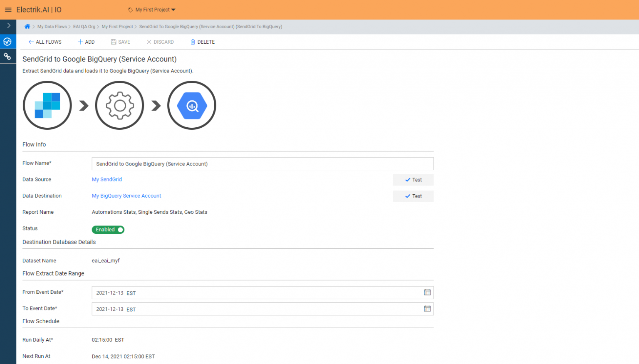Click the gear processing icon in flow diagram
This screenshot has width=639, height=364.
(x=119, y=105)
